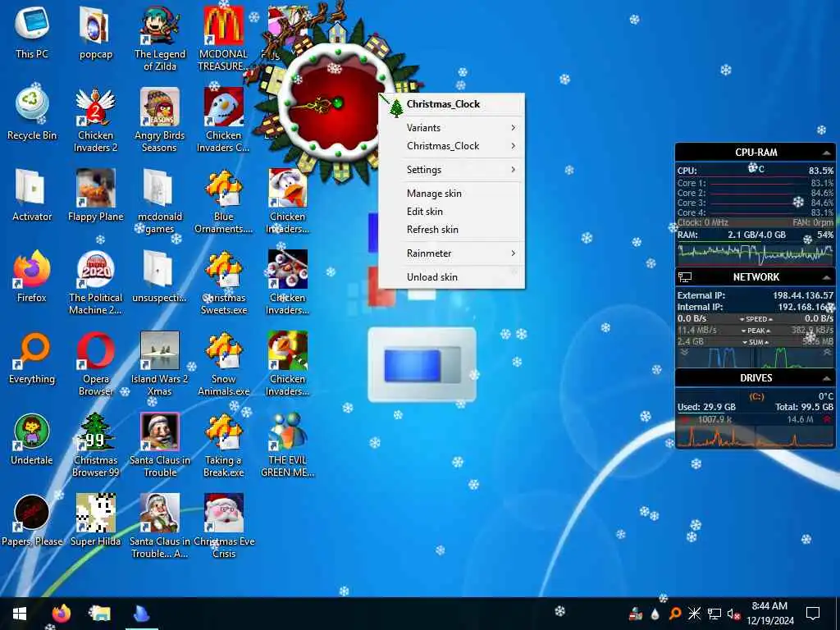Toggle the PEAK row in Network widget
The width and height of the screenshot is (840, 630).
click(756, 331)
